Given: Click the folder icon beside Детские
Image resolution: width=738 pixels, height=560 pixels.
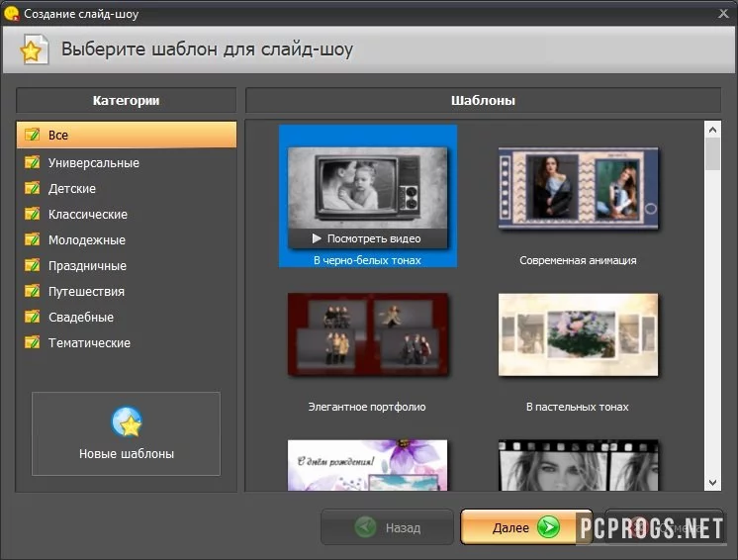Looking at the screenshot, I should 32,188.
